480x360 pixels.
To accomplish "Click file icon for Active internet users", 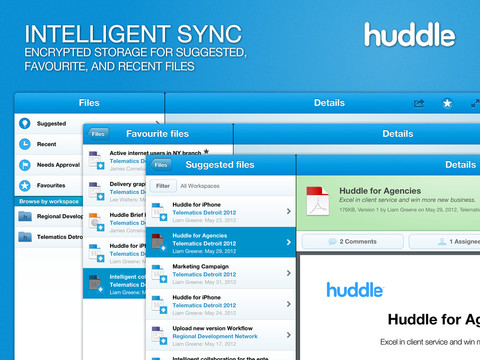I will (97, 160).
